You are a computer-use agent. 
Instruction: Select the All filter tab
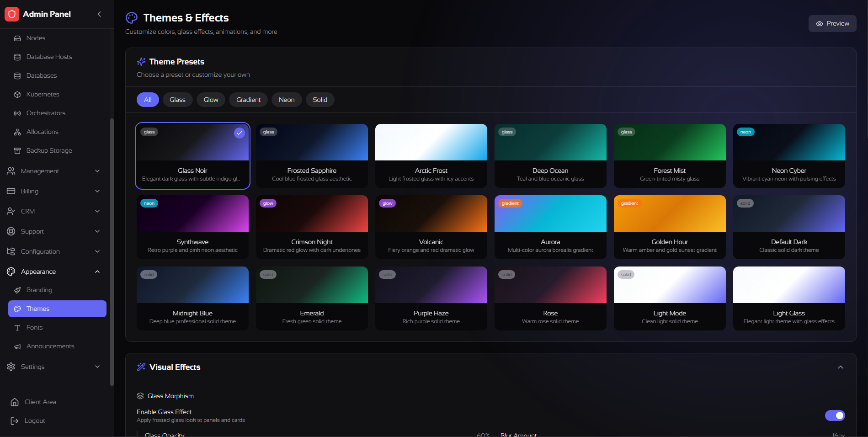tap(148, 100)
